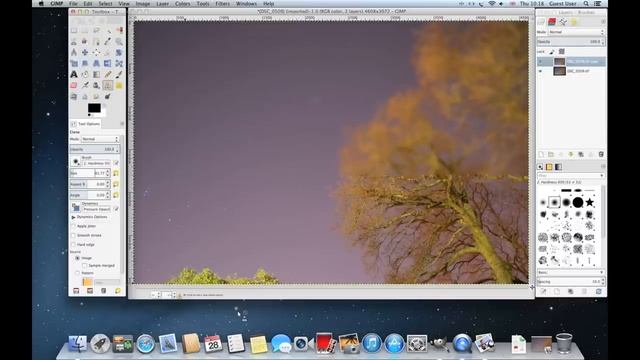The height and width of the screenshot is (360, 640).
Task: Open the Brushes dock configure menu arrow
Action: coord(603,167)
